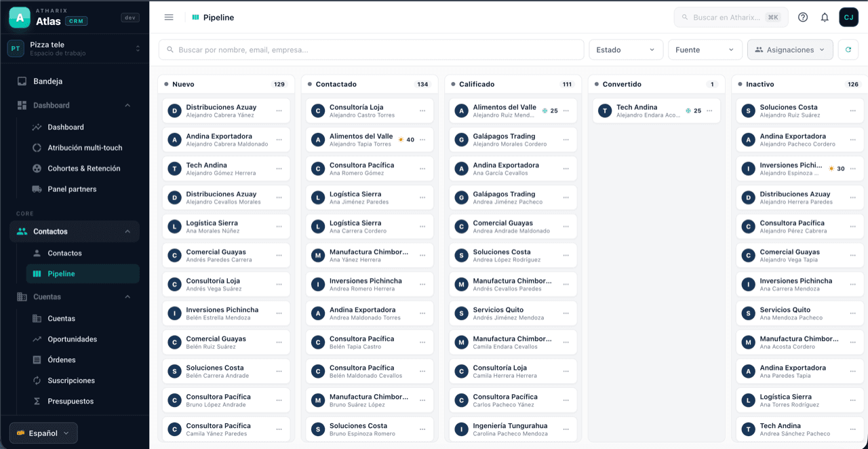Click the dev environment badge
The height and width of the screenshot is (449, 868).
130,18
